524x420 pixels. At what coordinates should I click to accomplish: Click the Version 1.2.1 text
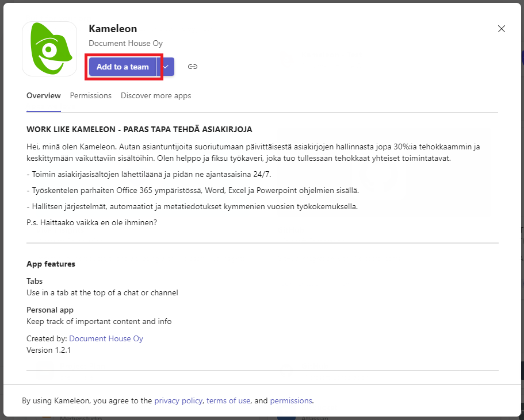coord(48,350)
